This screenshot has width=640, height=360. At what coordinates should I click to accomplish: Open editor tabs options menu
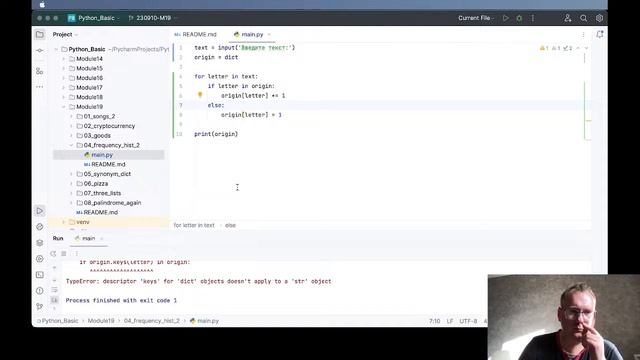583,35
